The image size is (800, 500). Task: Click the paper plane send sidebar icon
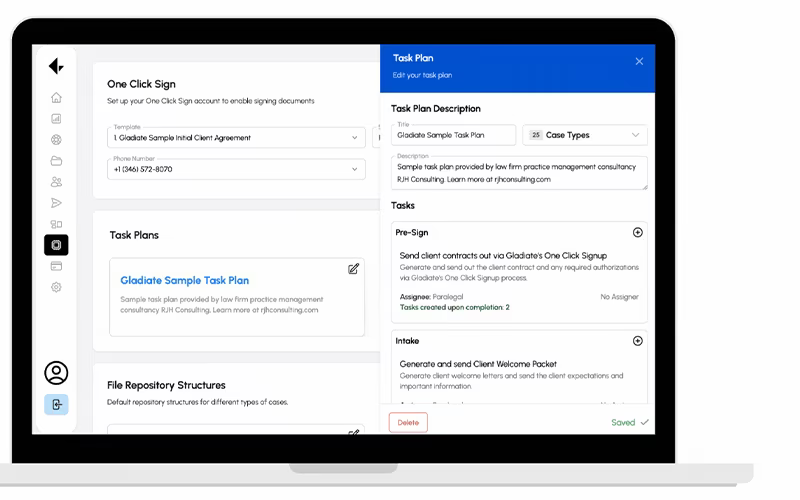pos(56,203)
